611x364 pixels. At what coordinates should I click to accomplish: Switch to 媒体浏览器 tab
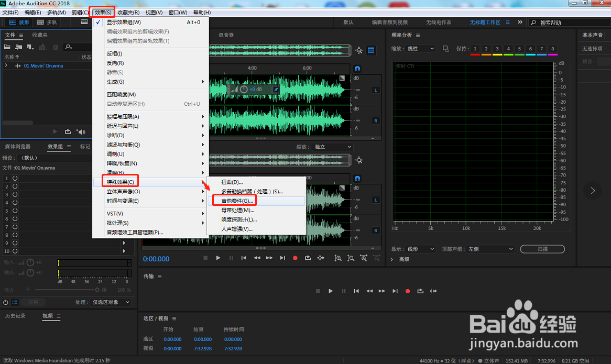click(x=17, y=147)
